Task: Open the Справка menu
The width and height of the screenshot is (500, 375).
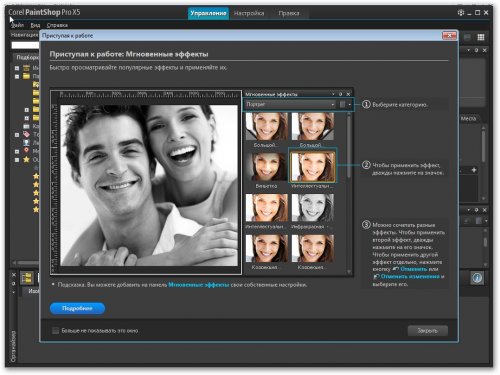Action: point(57,25)
